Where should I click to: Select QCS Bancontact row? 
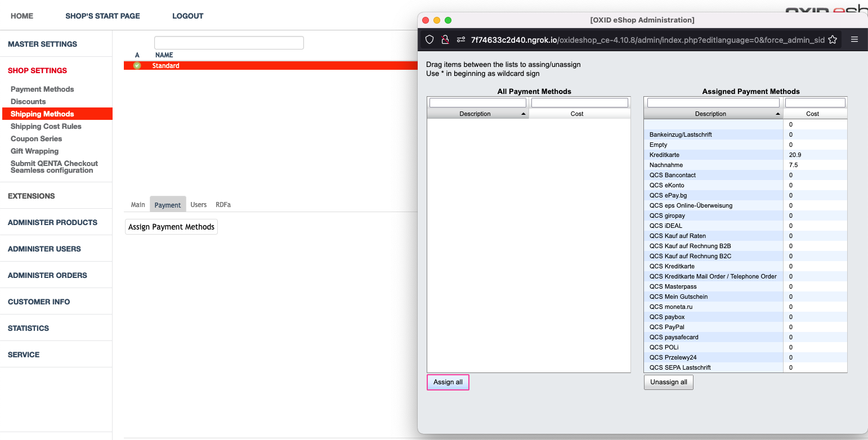click(x=745, y=175)
